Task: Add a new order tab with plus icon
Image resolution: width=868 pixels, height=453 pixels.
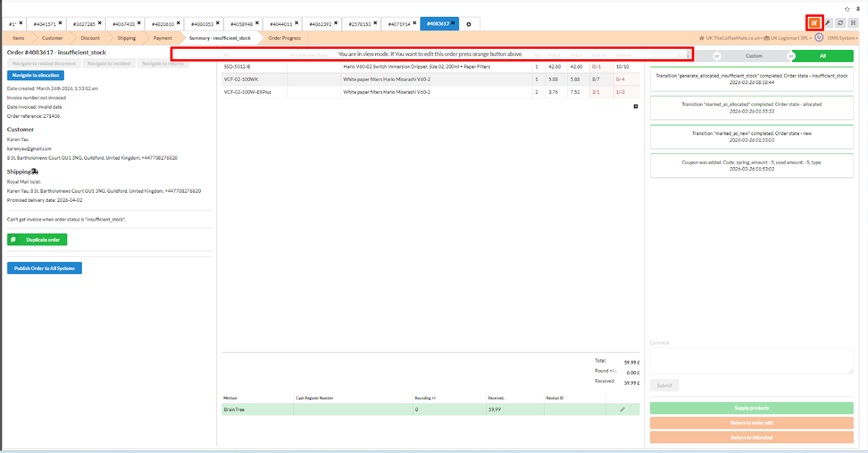Action: [x=469, y=24]
